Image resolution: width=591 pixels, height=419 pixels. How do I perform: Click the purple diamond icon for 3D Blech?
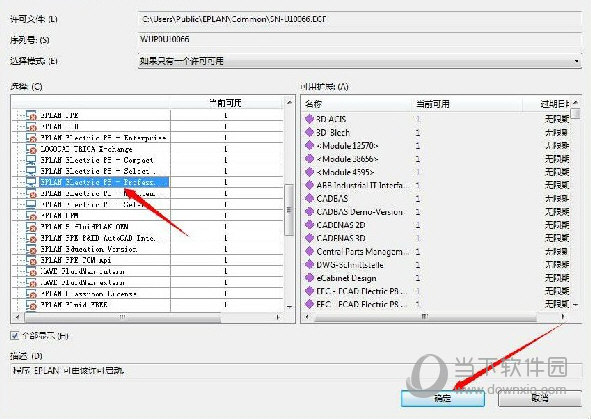(x=309, y=132)
